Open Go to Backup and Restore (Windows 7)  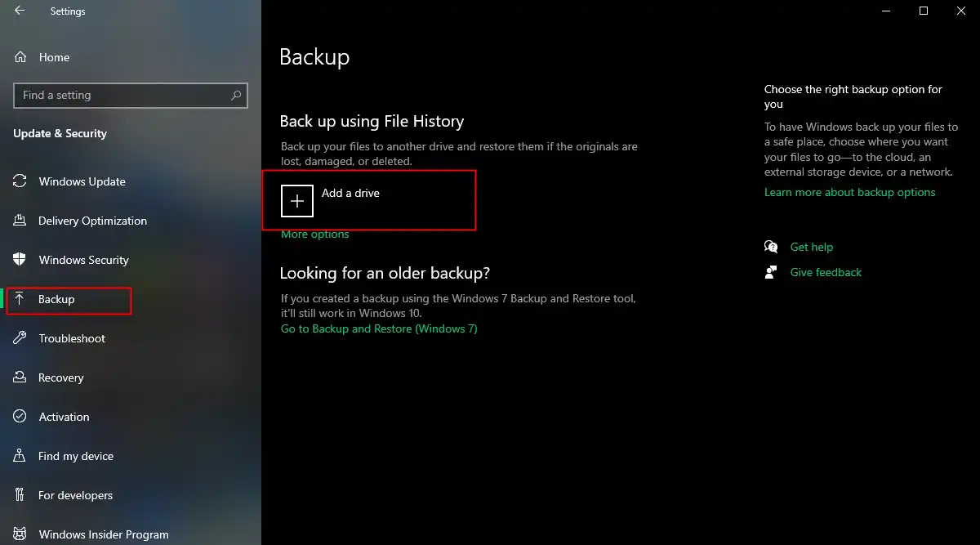tap(379, 328)
